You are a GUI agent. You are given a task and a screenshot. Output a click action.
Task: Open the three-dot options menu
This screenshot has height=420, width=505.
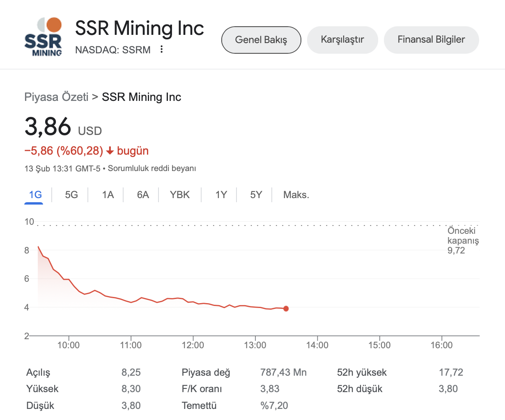point(162,50)
